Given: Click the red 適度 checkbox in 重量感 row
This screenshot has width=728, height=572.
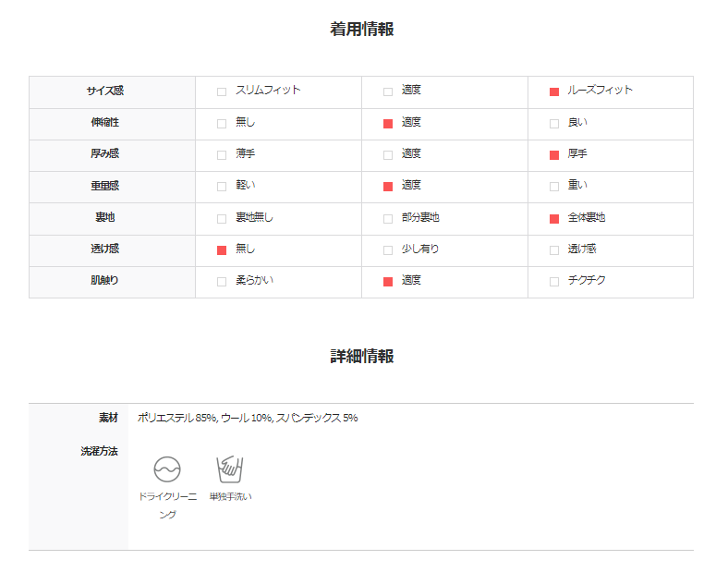Looking at the screenshot, I should coord(388,187).
